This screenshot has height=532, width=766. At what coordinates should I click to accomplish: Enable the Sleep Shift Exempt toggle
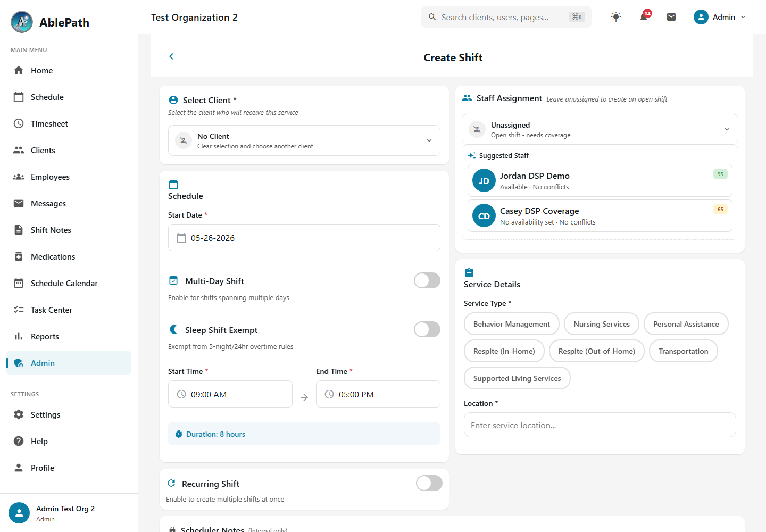pyautogui.click(x=427, y=329)
